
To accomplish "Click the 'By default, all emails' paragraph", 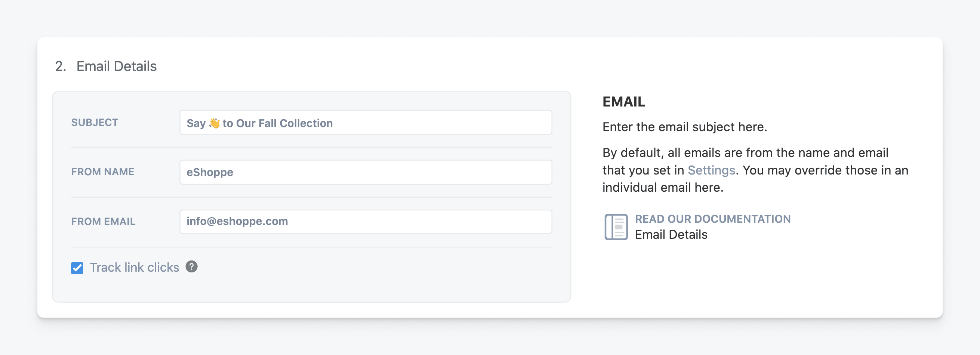I will point(755,170).
